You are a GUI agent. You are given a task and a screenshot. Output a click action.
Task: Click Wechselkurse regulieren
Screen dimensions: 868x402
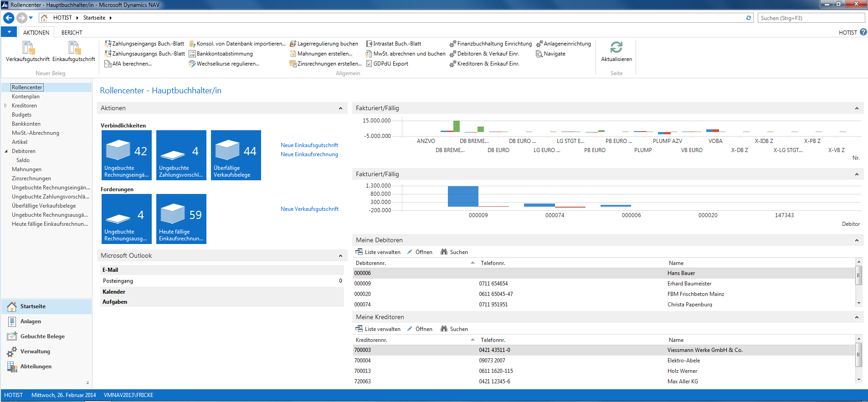pos(224,64)
